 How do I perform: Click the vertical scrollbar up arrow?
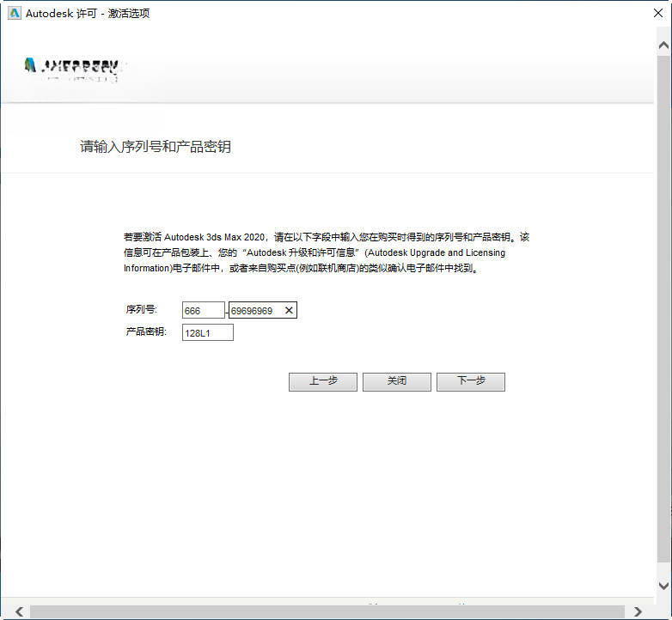(x=663, y=45)
